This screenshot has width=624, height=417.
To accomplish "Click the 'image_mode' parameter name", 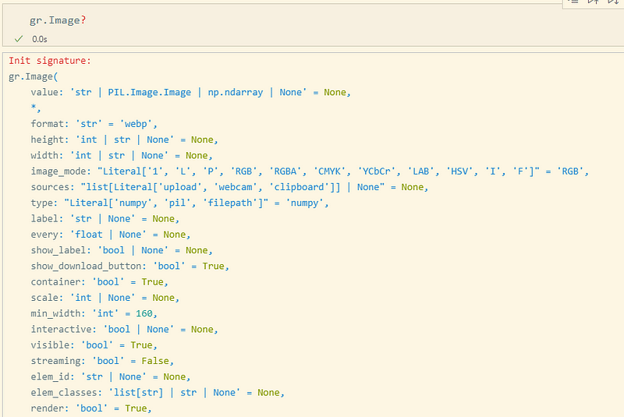I will tap(58, 171).
